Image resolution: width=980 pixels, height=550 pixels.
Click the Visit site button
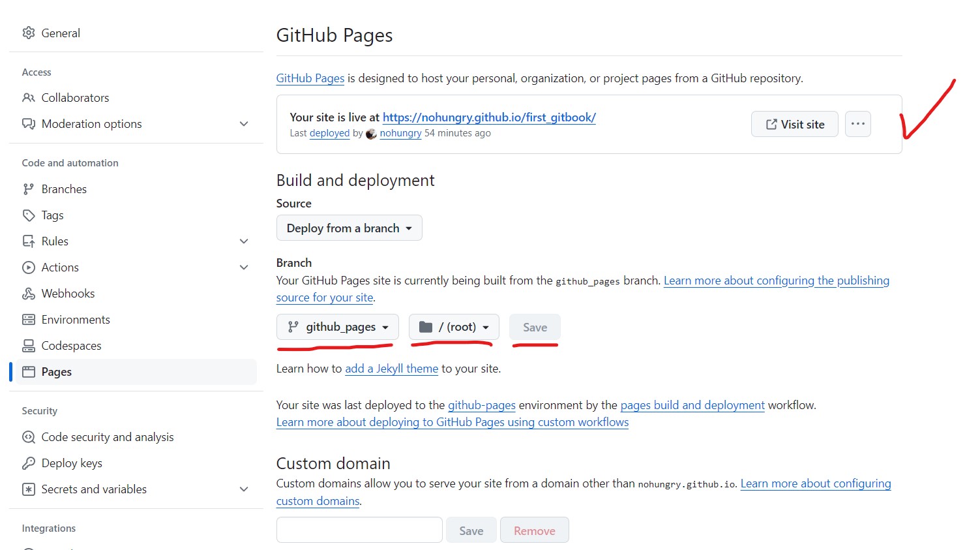tap(795, 124)
